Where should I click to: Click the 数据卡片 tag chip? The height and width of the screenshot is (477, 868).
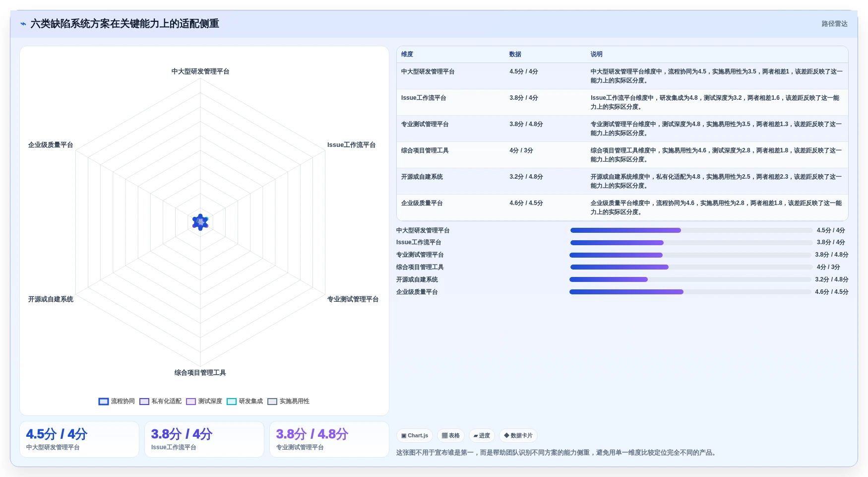point(518,436)
